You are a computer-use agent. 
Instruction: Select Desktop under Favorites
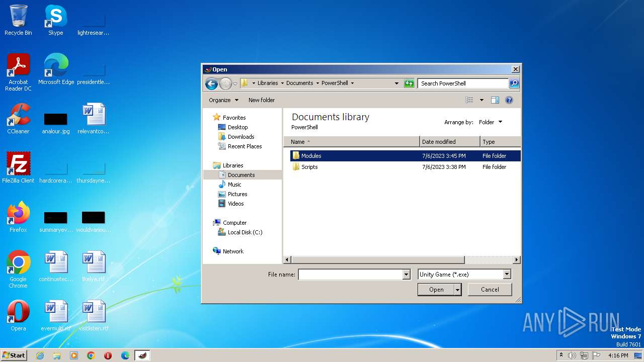tap(237, 127)
